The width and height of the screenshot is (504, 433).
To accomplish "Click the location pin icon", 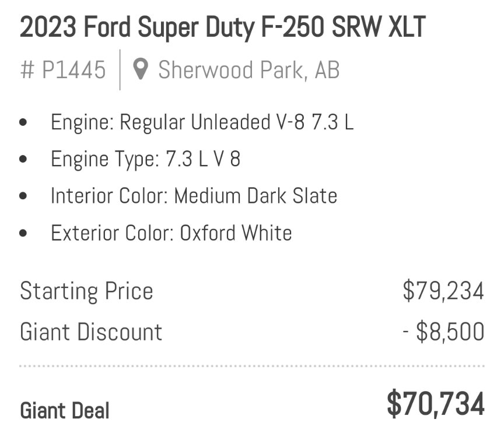I will 141,69.
